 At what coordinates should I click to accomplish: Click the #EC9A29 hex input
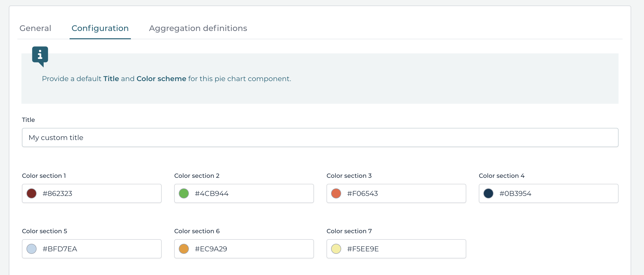(x=211, y=249)
